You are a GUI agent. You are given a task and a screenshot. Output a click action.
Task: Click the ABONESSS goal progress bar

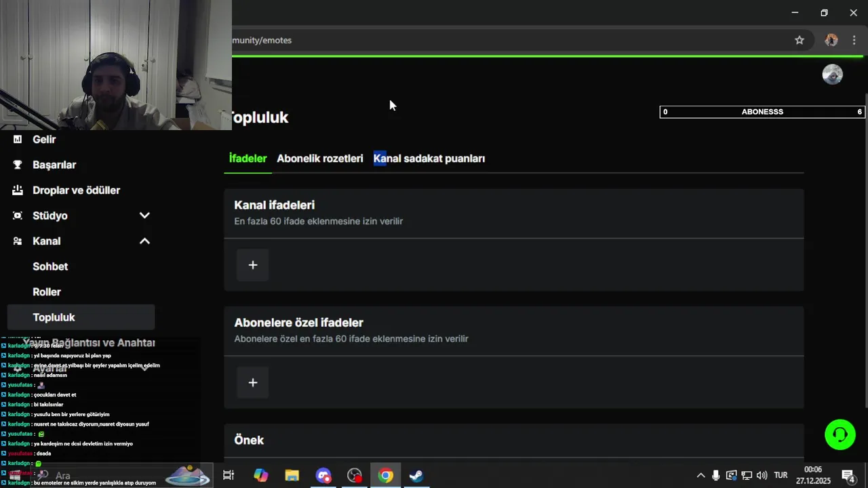click(762, 112)
